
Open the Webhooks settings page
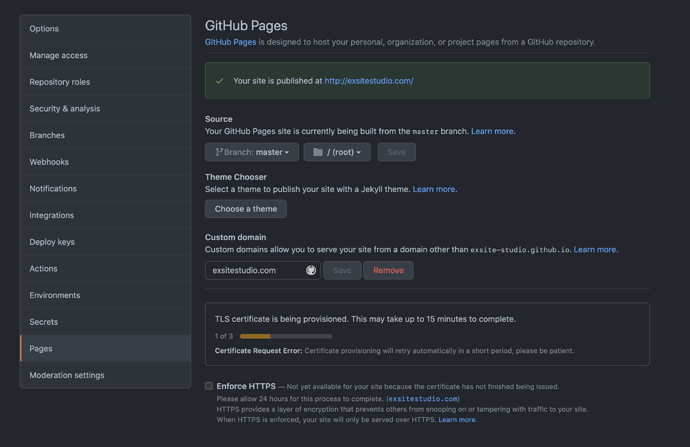point(105,162)
